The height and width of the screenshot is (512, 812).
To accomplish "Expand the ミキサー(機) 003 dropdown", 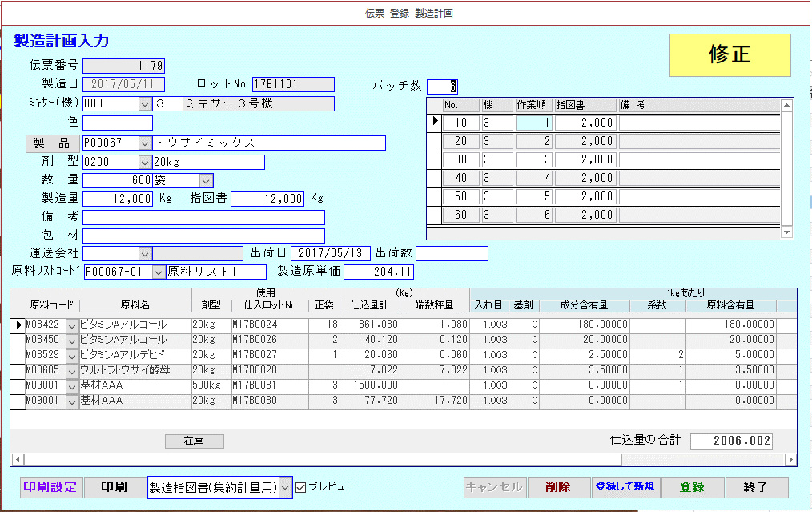I will [x=145, y=103].
